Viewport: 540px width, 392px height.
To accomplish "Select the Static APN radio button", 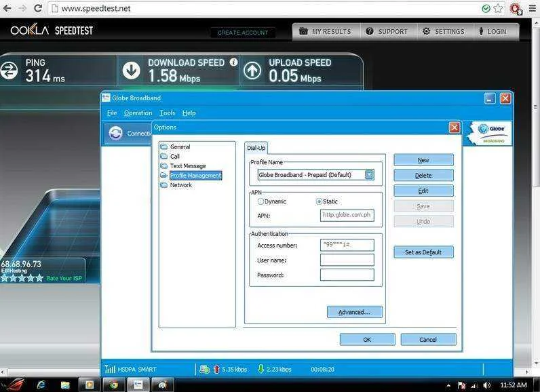I will click(x=319, y=201).
